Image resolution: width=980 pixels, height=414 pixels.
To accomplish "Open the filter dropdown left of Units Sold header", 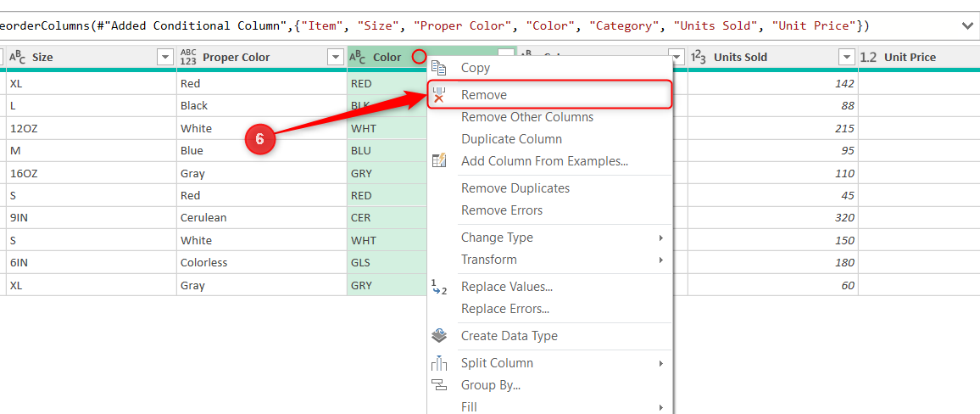I will click(x=677, y=57).
